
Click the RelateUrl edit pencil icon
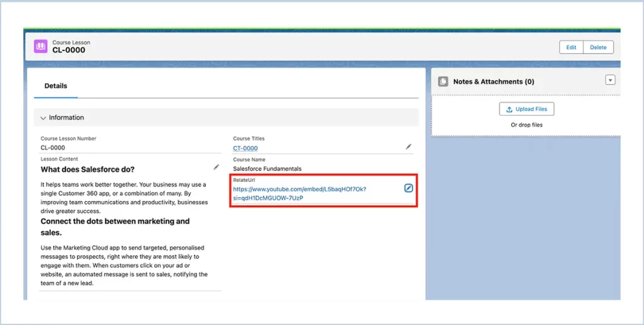pyautogui.click(x=408, y=188)
